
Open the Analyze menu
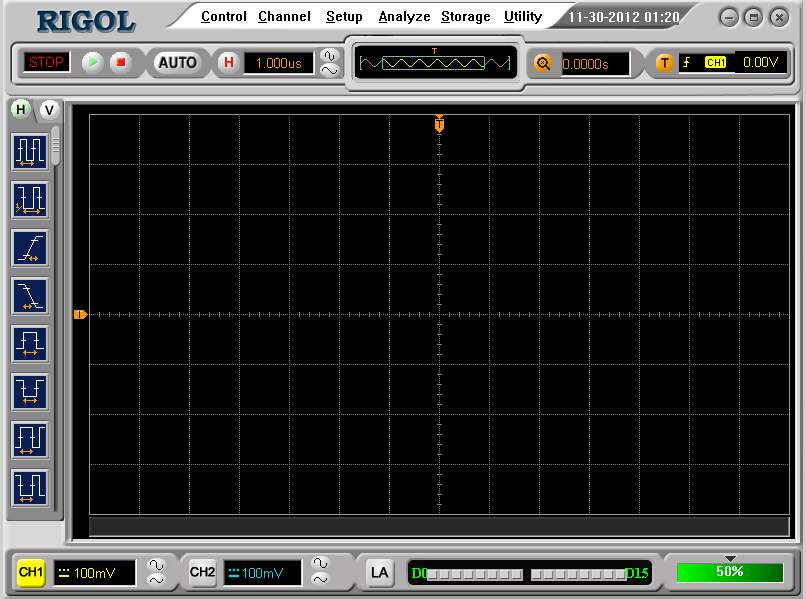404,16
